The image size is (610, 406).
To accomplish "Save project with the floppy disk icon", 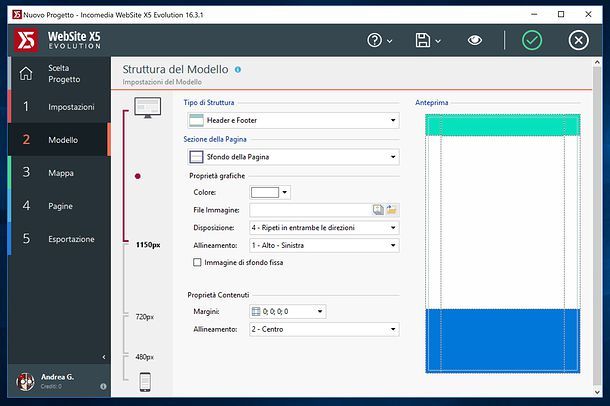I will click(423, 40).
